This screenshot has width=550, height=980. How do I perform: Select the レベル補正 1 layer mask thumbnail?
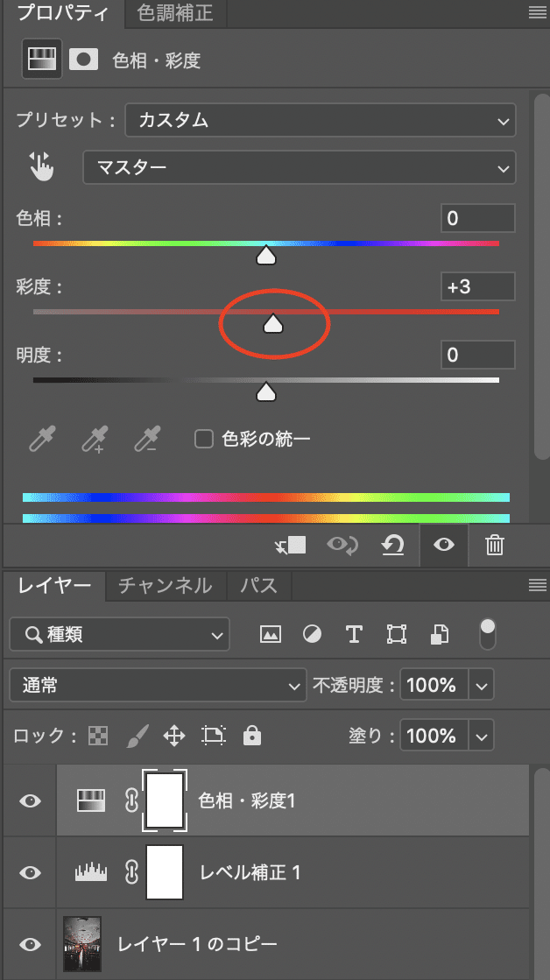point(165,872)
